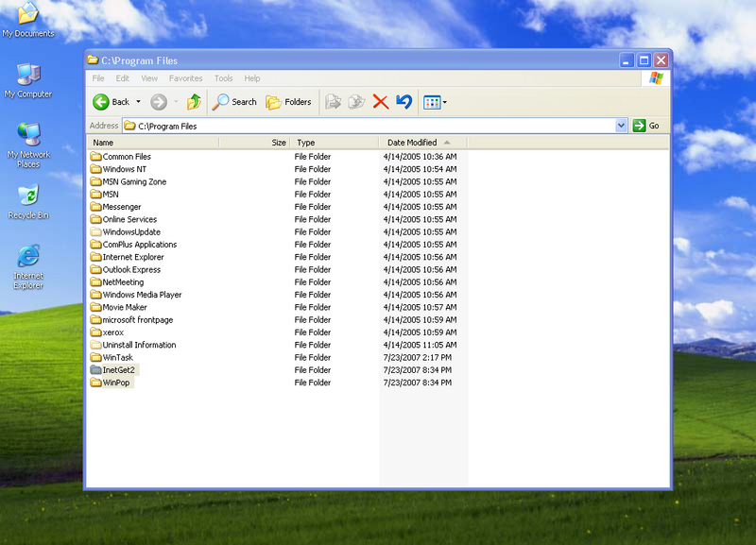756x545 pixels.
Task: Click the folder icon in title bar
Action: (93, 60)
